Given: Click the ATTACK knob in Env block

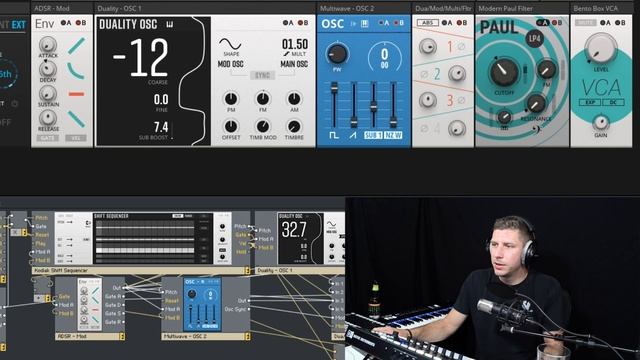Looking at the screenshot, I should (48, 44).
